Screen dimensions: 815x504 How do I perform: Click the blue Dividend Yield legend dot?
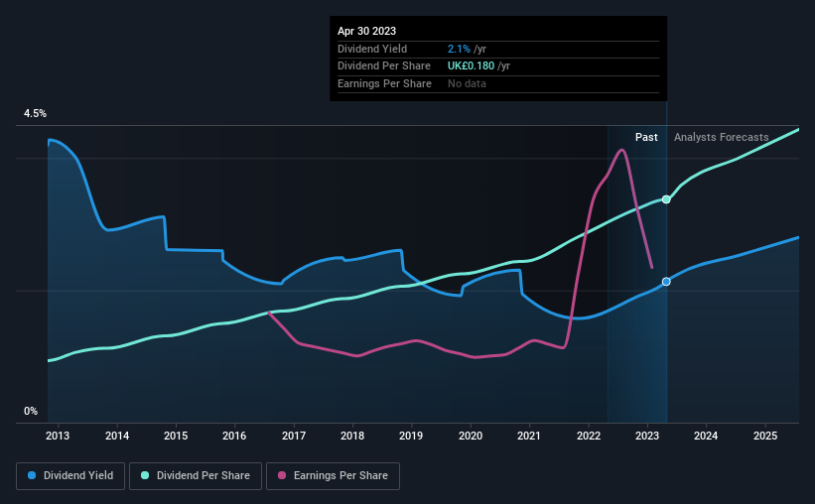[x=32, y=475]
